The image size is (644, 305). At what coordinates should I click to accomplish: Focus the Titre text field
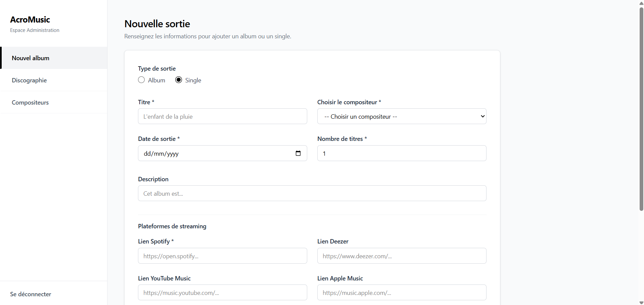(x=222, y=116)
